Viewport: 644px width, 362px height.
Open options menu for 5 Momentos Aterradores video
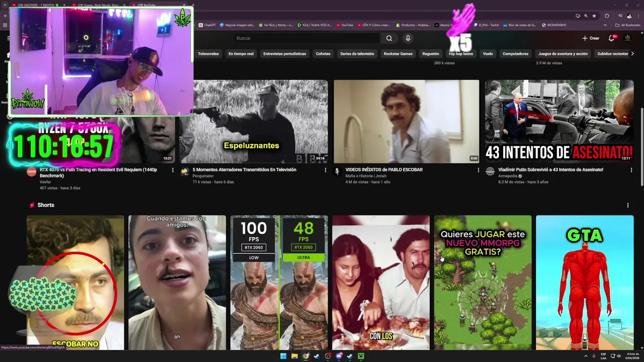[325, 170]
